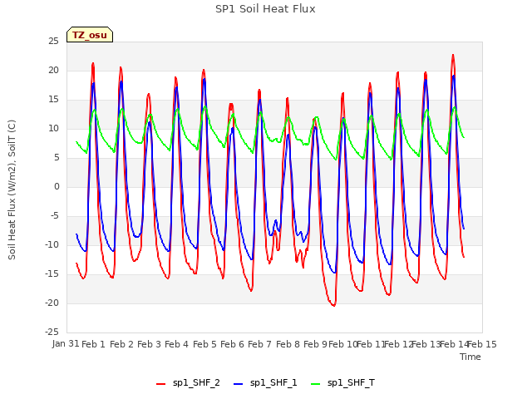The height and width of the screenshot is (399, 532).
Task: Click the blue sp1_SHF_1 legend swatch
Action: [239, 384]
